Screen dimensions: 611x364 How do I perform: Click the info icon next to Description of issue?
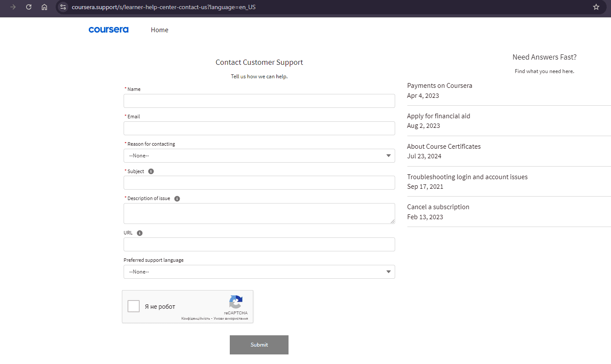coord(177,199)
